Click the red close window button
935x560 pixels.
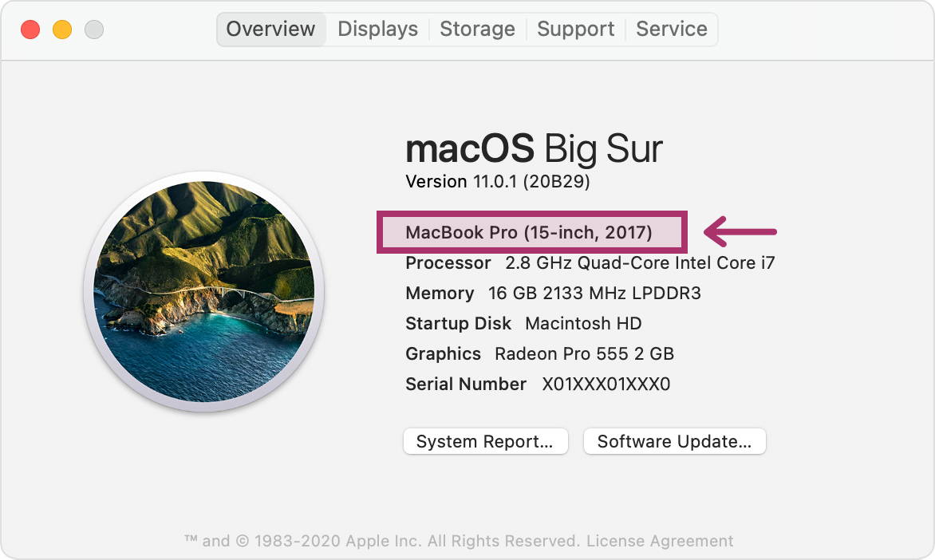click(30, 30)
